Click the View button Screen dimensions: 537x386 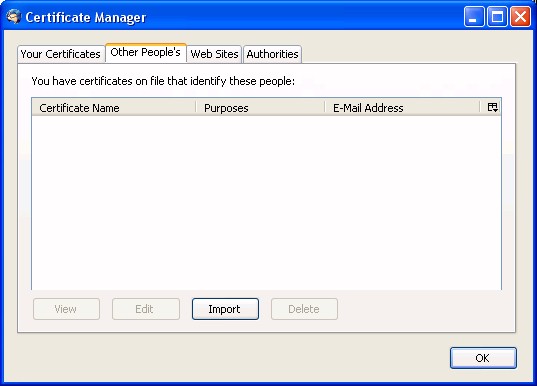point(66,309)
